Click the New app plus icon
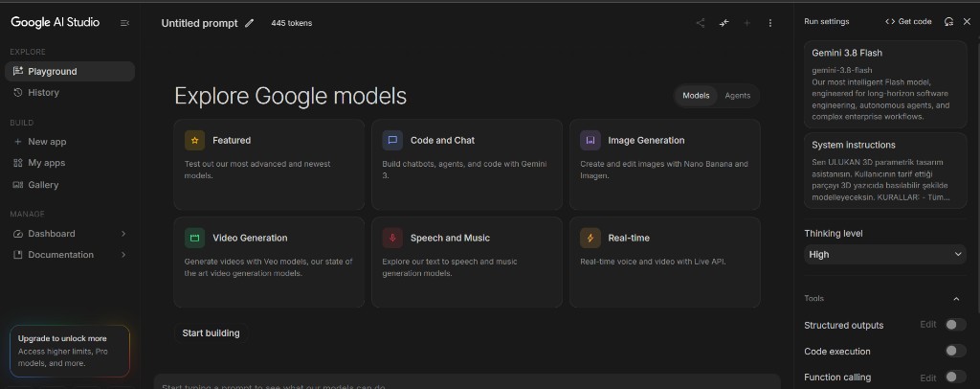The width and height of the screenshot is (980, 389). coord(18,142)
